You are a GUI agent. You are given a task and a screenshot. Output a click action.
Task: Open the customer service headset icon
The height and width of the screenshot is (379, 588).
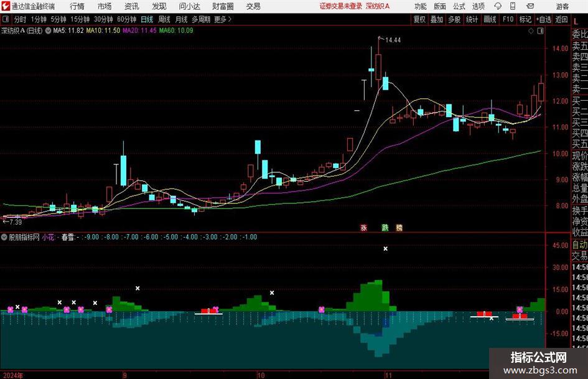coord(498,6)
